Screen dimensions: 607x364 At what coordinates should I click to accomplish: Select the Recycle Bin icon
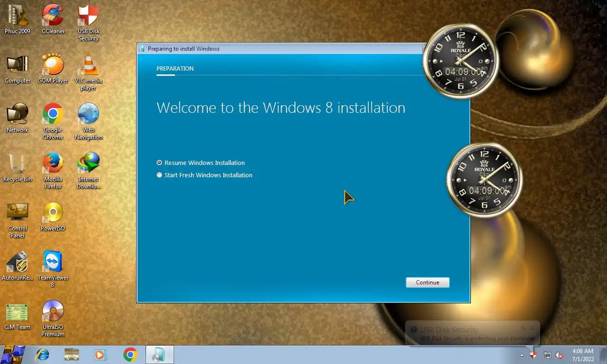pyautogui.click(x=18, y=167)
